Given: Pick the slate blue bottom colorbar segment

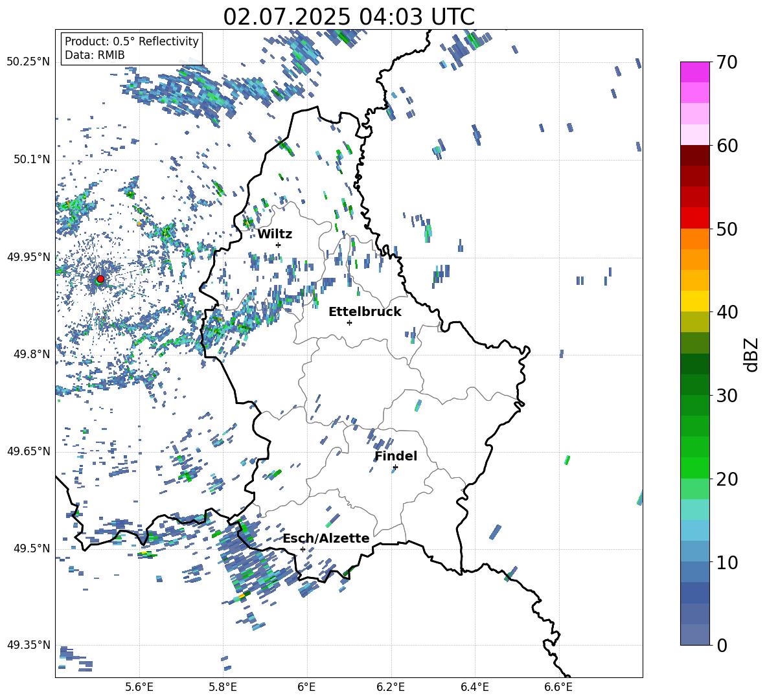Looking at the screenshot, I should pyautogui.click(x=694, y=635).
